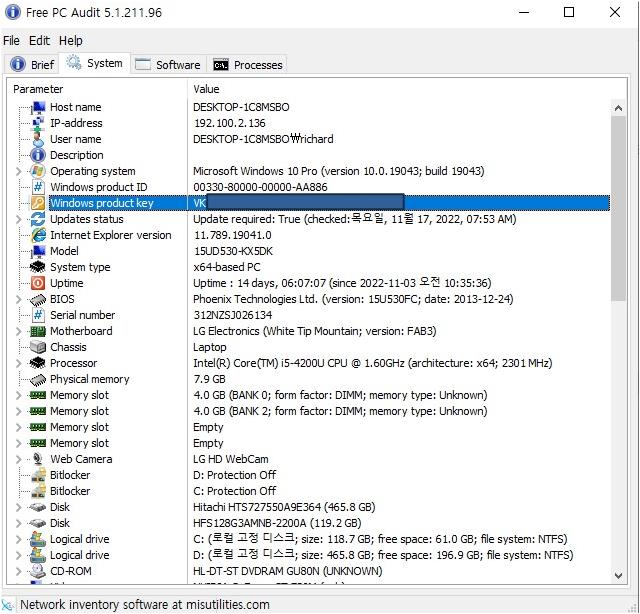Switch to the Software tab

click(168, 65)
